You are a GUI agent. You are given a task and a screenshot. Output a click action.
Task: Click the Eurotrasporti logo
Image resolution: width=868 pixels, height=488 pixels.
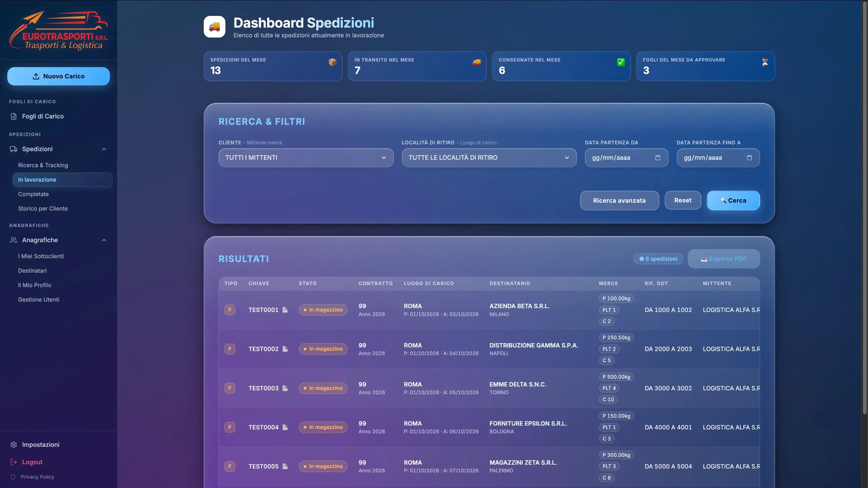click(59, 30)
